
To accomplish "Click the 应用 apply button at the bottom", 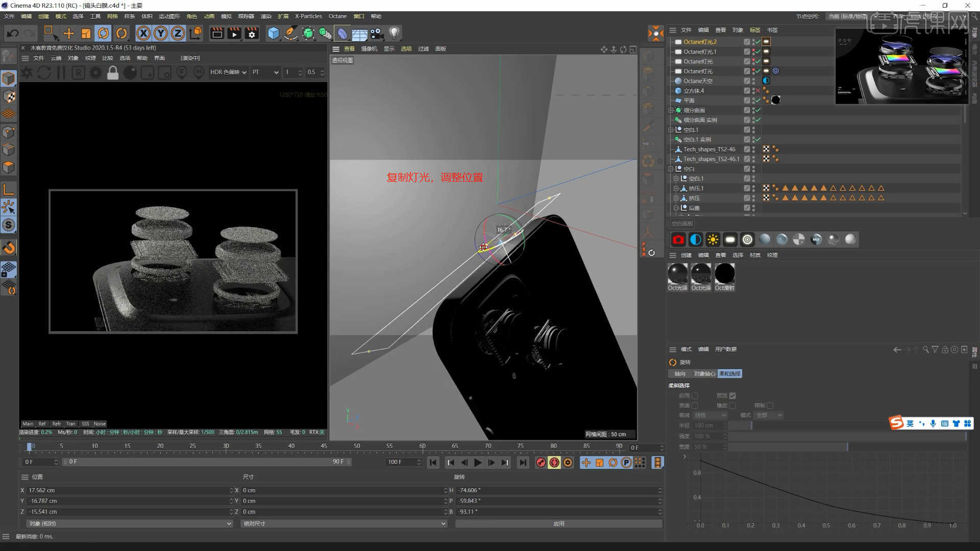I will pos(559,523).
